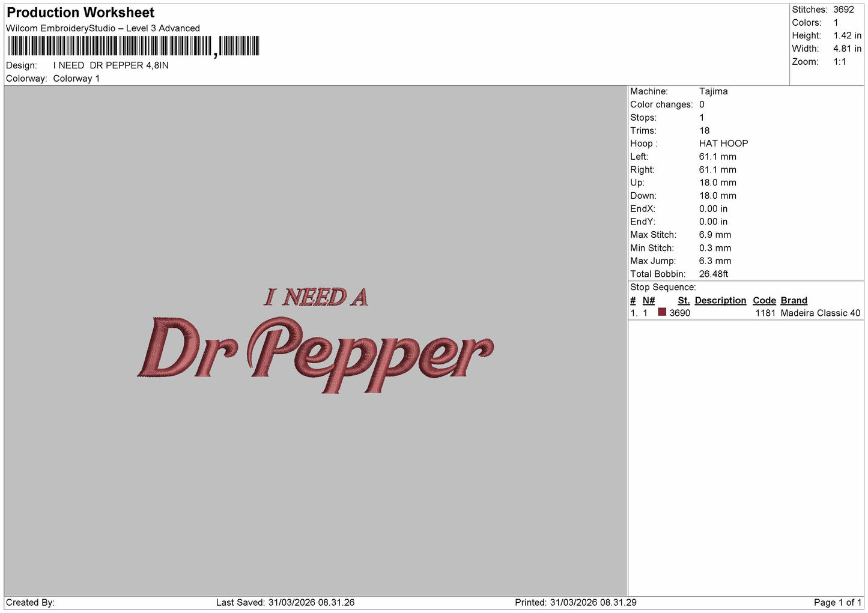The height and width of the screenshot is (613, 868).
Task: Click the Down value 18.0 mm
Action: coord(717,196)
